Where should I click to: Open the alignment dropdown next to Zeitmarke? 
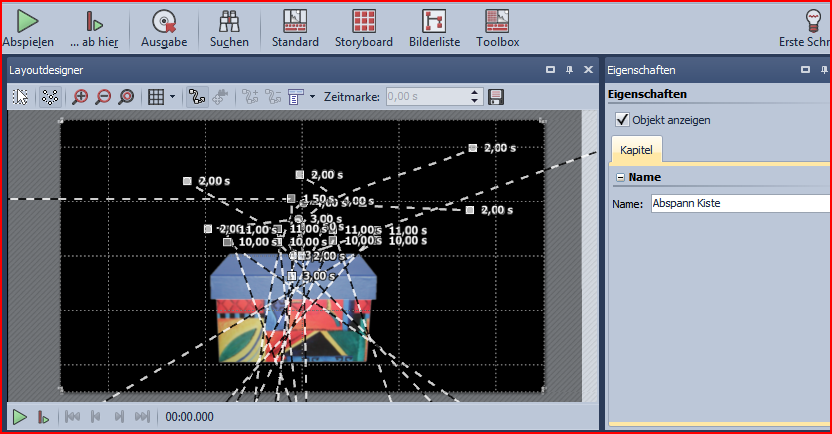click(x=312, y=97)
